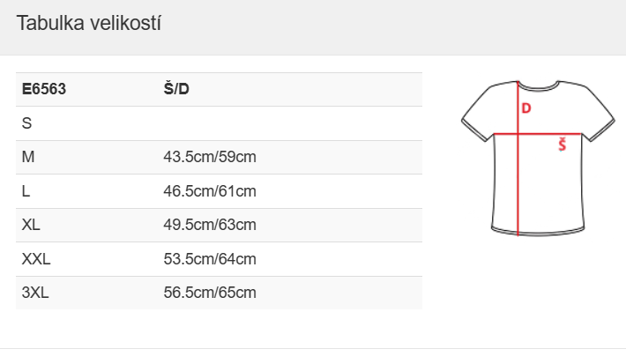
Task: Click the S size row label
Action: [x=26, y=123]
